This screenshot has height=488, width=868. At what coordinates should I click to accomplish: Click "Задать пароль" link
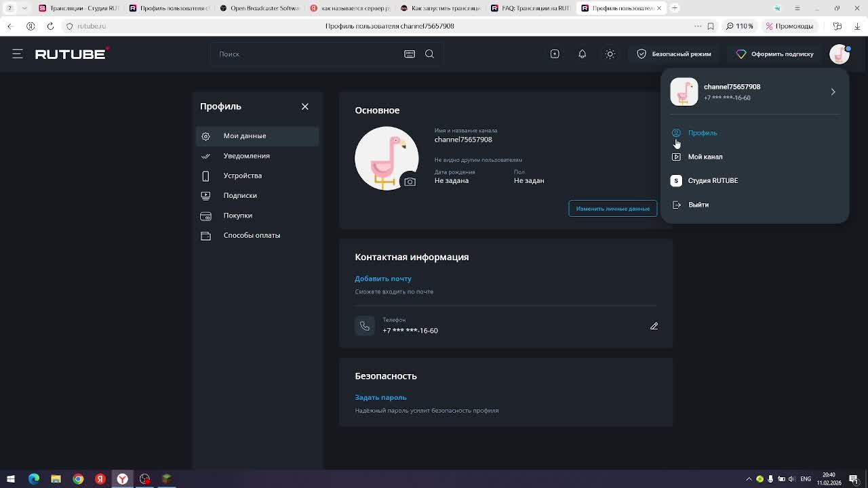(x=380, y=397)
